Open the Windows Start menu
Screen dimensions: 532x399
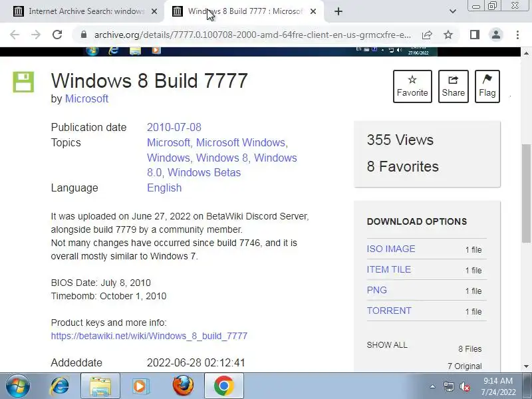[18, 386]
